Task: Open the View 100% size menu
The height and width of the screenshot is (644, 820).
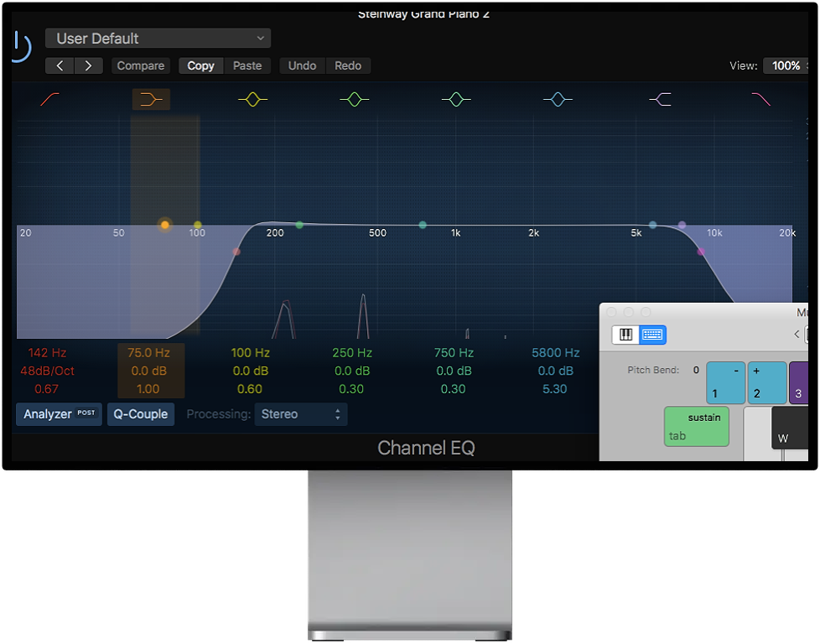Action: pyautogui.click(x=786, y=66)
